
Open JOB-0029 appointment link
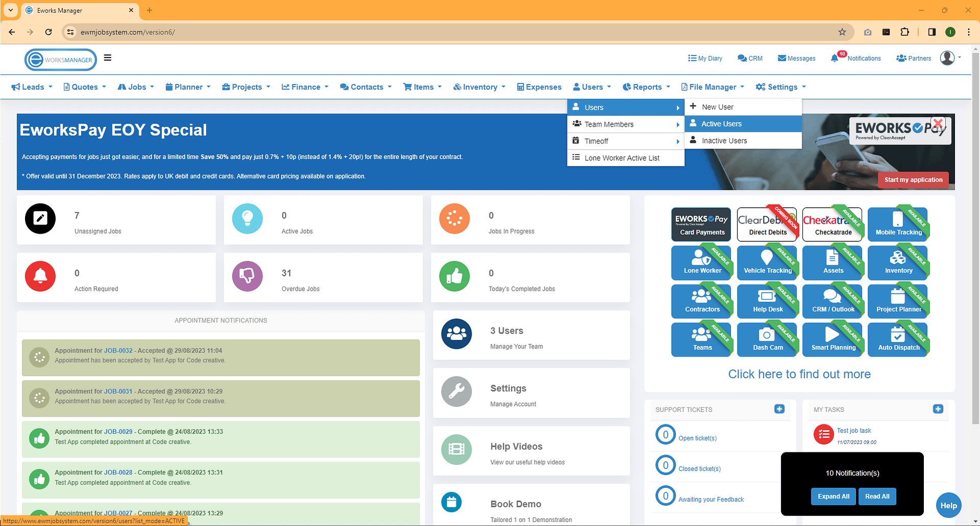coord(118,432)
